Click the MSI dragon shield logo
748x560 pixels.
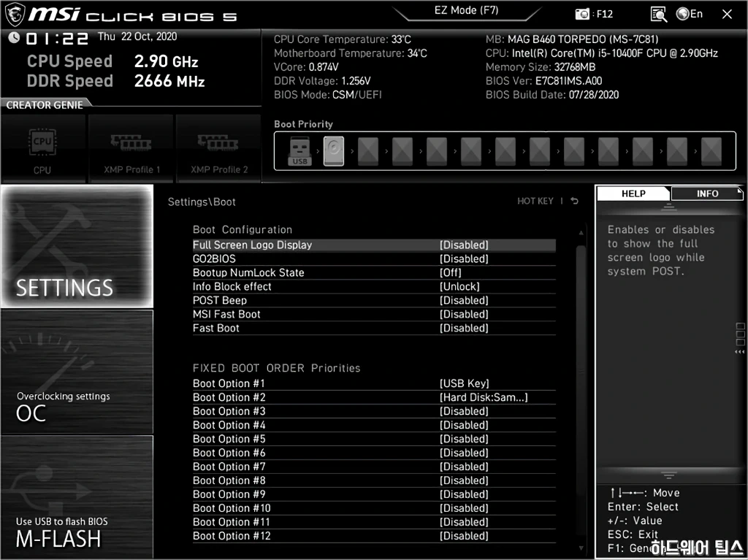(x=15, y=15)
